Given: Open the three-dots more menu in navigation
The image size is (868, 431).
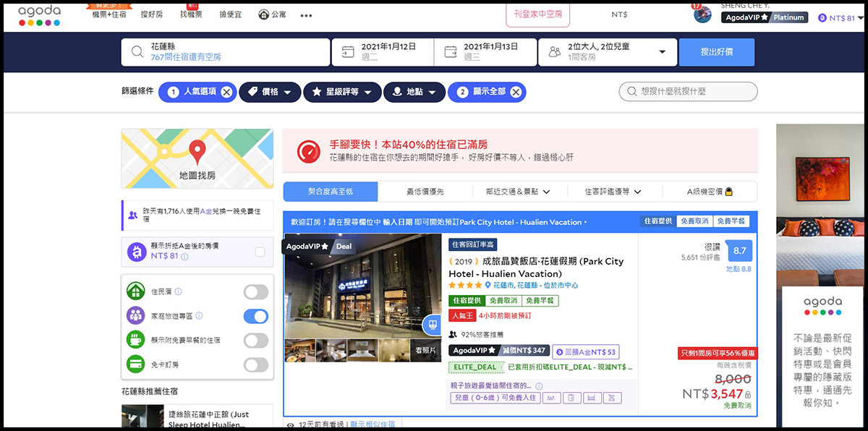Looking at the screenshot, I should coord(306,15).
